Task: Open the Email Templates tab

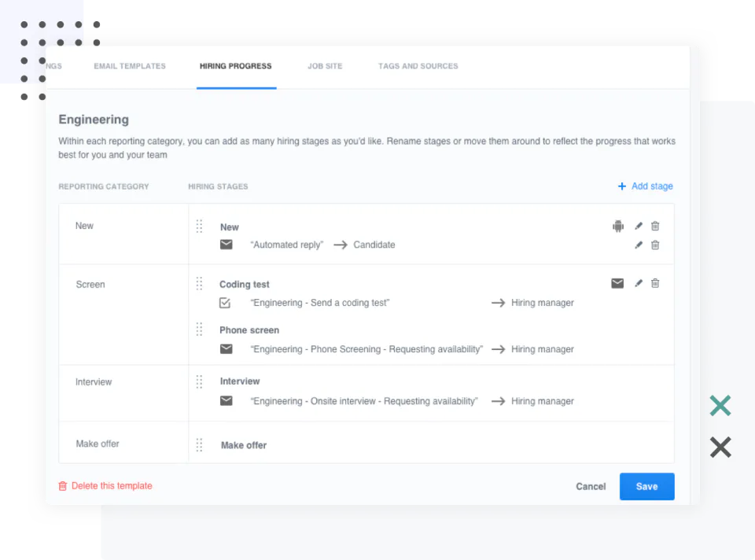Action: [130, 66]
